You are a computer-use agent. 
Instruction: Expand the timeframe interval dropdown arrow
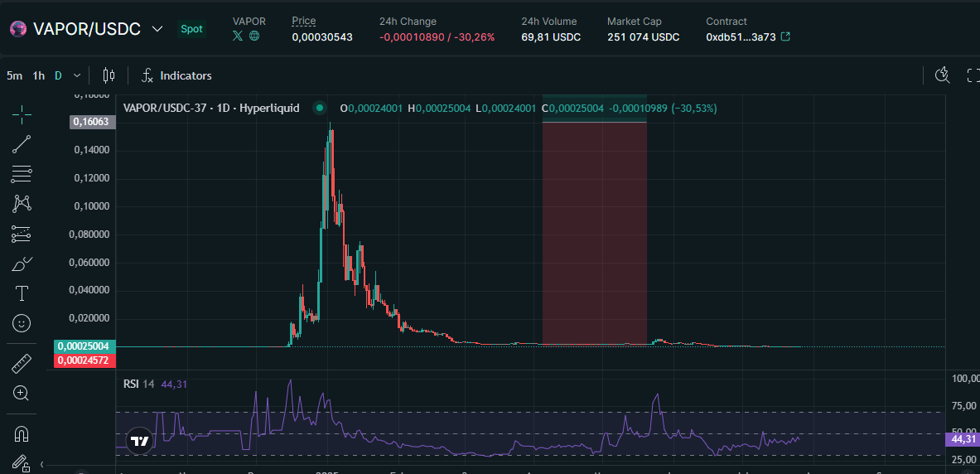pyautogui.click(x=77, y=75)
